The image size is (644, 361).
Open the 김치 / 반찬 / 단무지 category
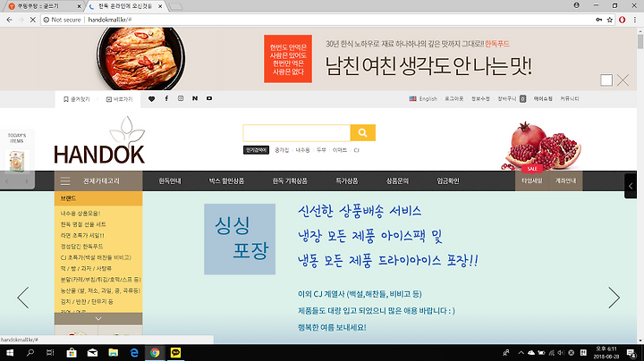coord(87,301)
